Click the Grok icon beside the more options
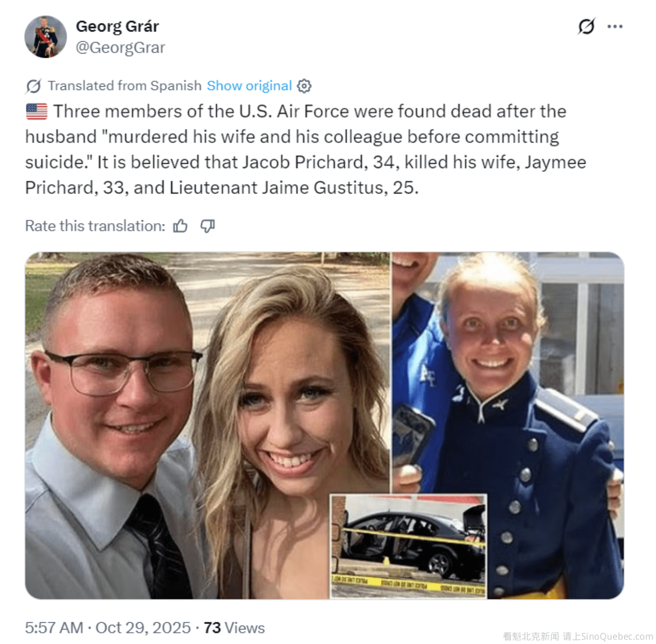This screenshot has width=656, height=644. click(x=586, y=27)
